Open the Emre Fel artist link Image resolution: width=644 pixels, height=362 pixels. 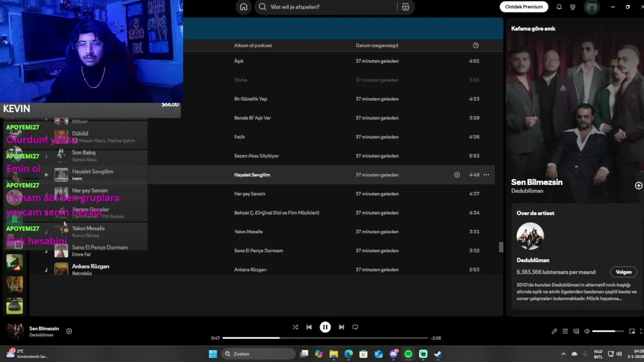point(81,254)
